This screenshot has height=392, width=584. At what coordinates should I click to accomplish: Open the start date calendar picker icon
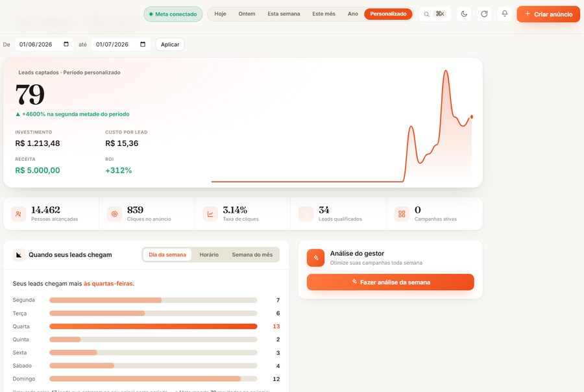click(66, 44)
